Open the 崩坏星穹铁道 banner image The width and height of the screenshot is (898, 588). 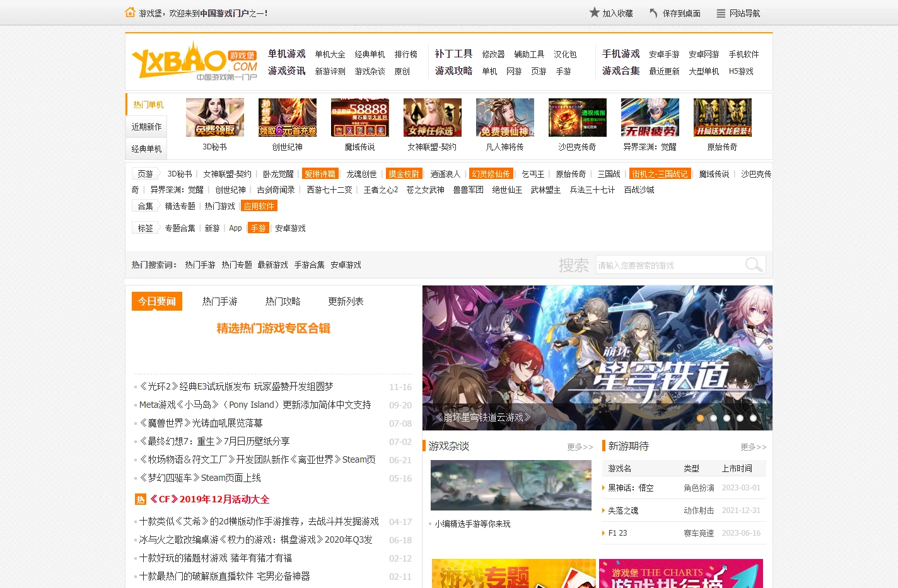(x=597, y=358)
